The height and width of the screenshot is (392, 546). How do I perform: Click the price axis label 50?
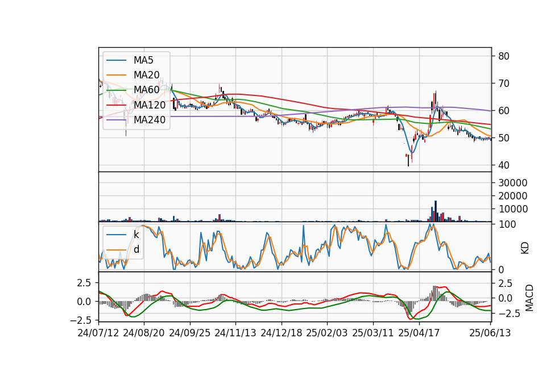pyautogui.click(x=503, y=138)
